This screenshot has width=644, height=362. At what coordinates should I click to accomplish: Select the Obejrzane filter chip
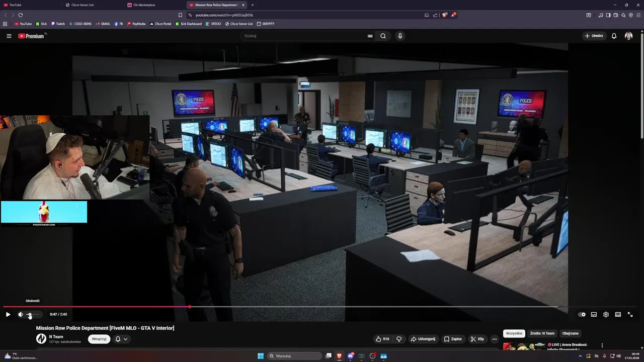(x=571, y=333)
